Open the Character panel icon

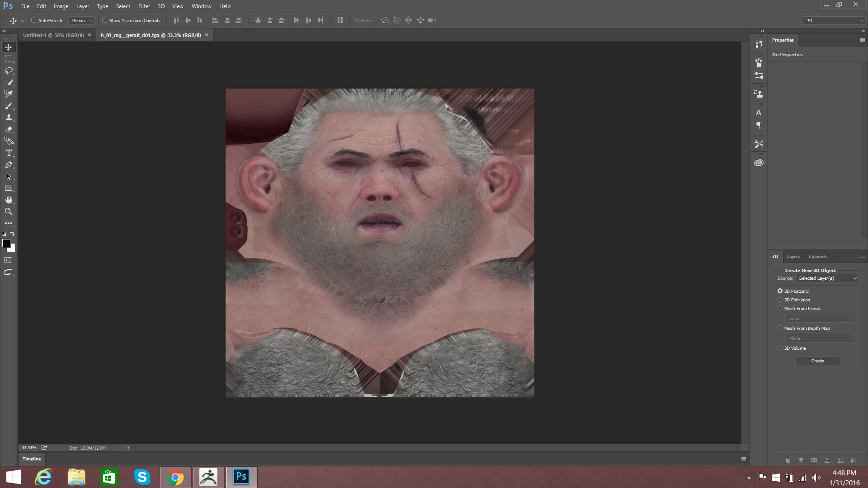point(759,113)
